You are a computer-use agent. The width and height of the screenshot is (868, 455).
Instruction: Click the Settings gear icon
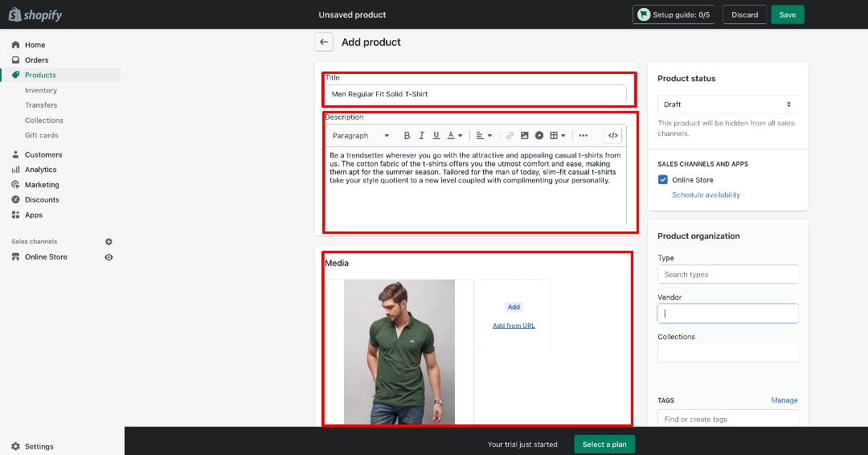[x=15, y=446]
